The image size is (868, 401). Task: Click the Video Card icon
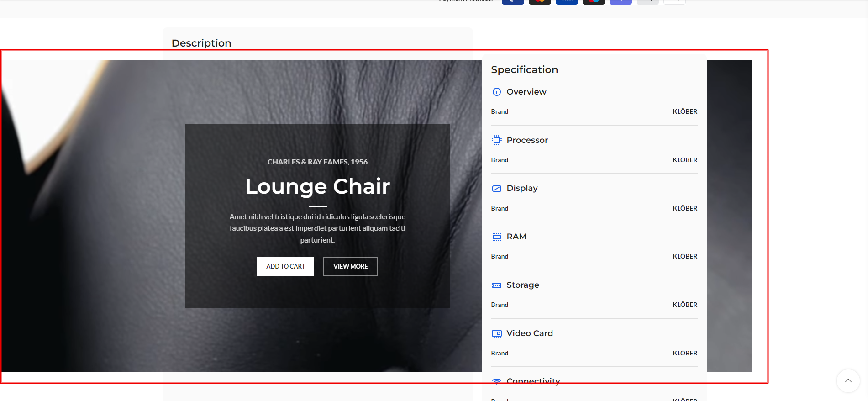[x=497, y=334]
